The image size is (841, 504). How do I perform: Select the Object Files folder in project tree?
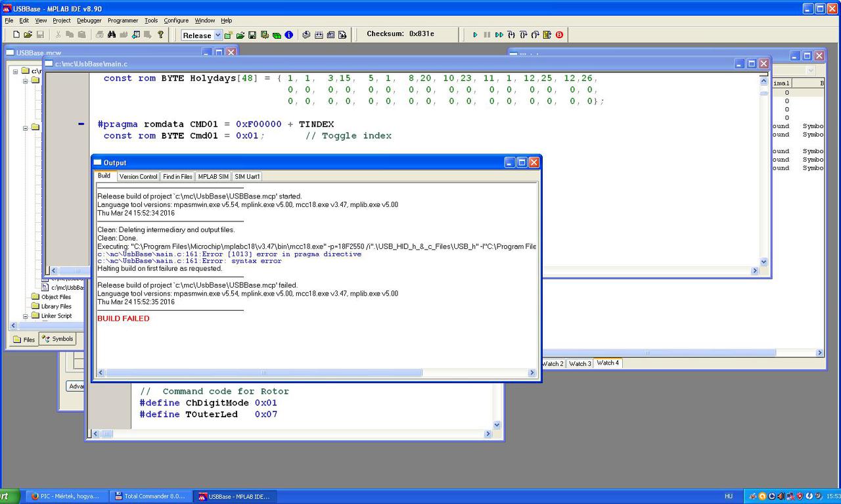coord(56,297)
